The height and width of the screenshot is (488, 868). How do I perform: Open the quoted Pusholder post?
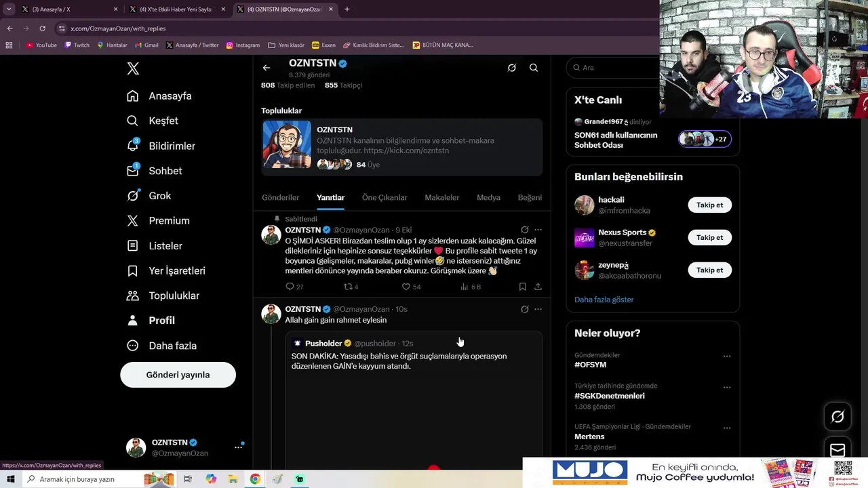pos(414,401)
